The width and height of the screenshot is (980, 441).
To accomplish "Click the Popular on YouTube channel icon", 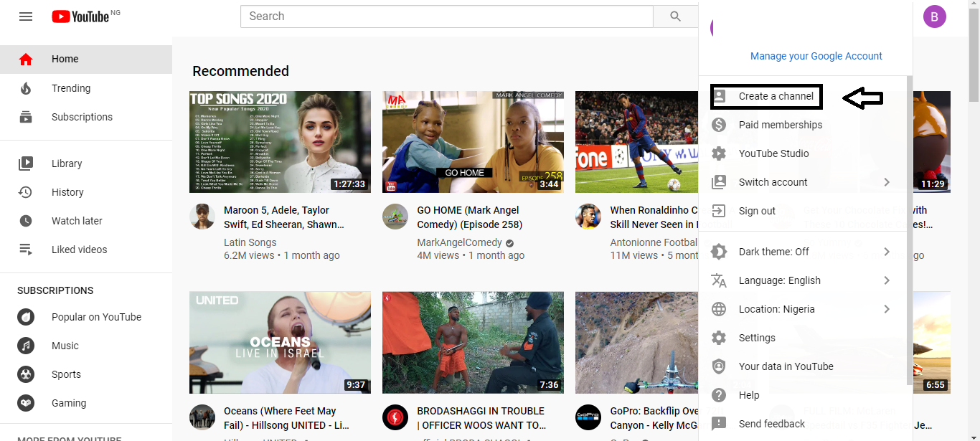I will point(26,317).
